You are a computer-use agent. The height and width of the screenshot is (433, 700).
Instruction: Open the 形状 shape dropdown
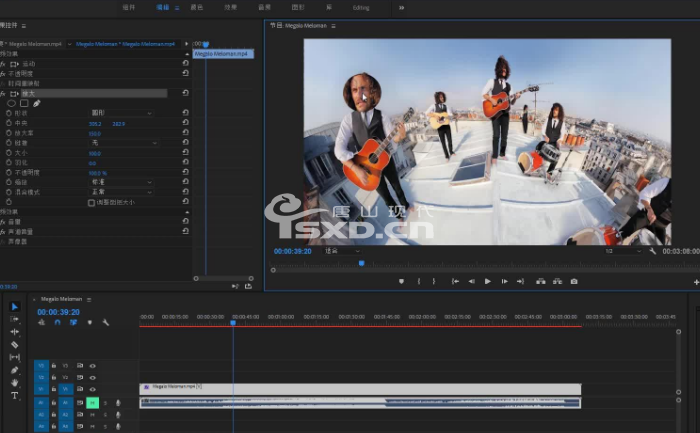(121, 113)
